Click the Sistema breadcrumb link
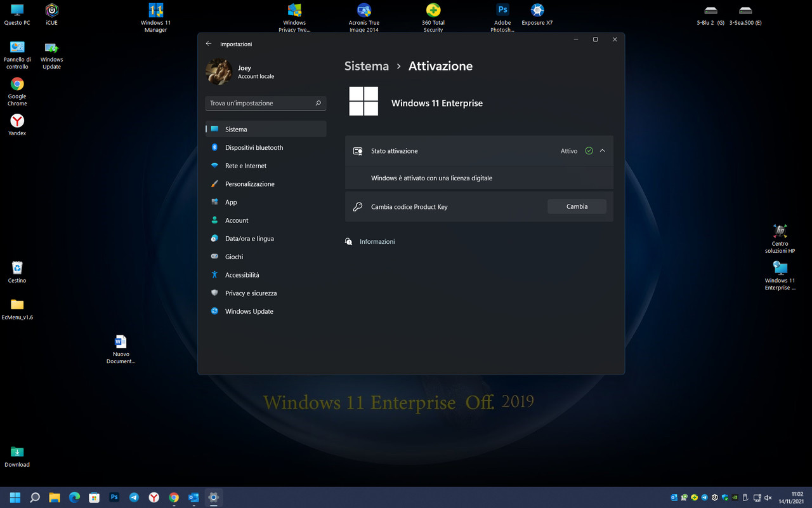Viewport: 812px width, 508px height. [x=367, y=66]
